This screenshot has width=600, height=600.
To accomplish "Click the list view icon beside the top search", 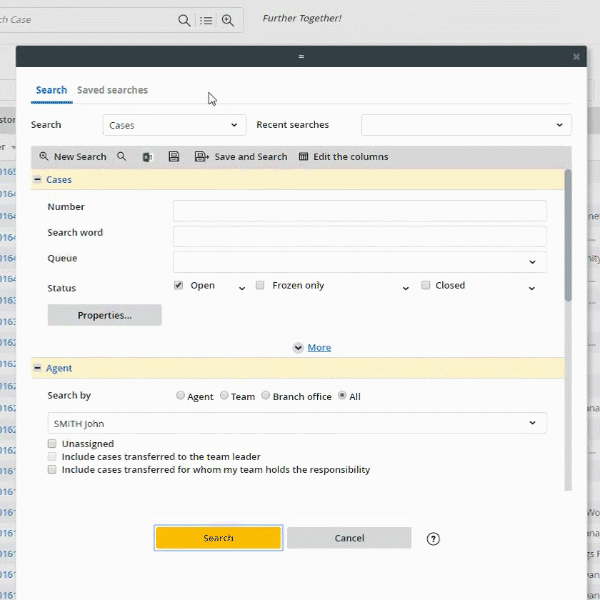I will (206, 20).
